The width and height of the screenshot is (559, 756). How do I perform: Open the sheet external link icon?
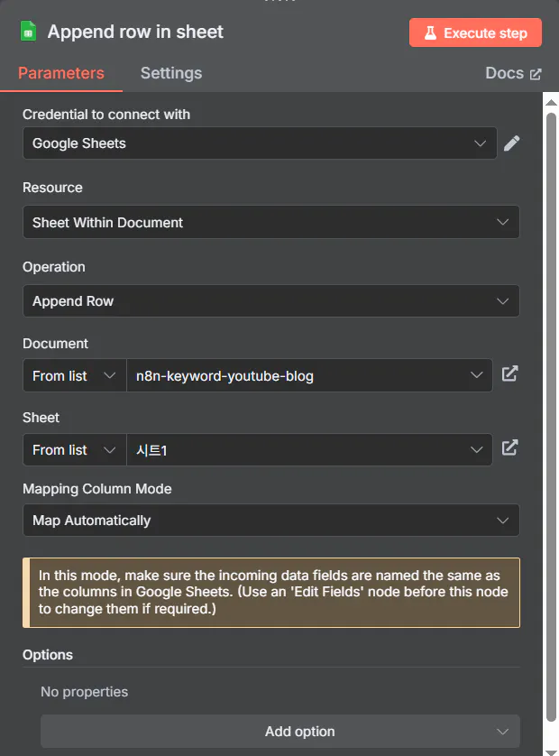click(x=509, y=447)
